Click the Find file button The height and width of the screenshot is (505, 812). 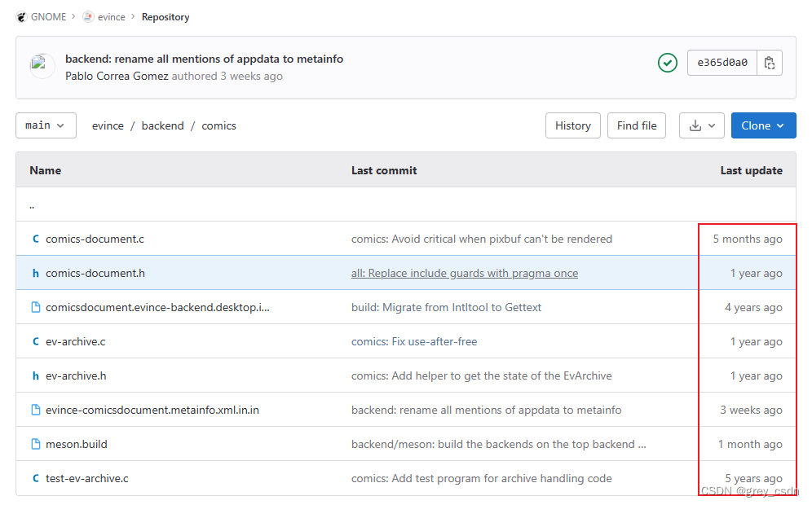(637, 125)
